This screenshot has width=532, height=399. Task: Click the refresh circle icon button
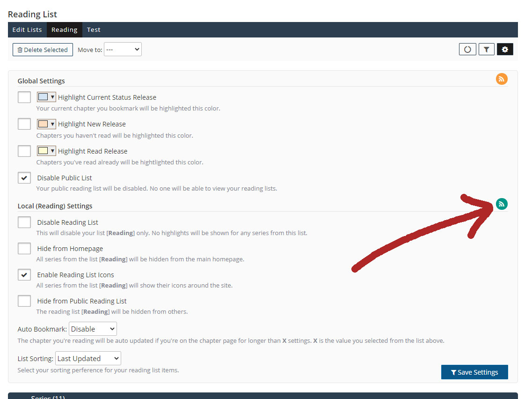point(467,49)
